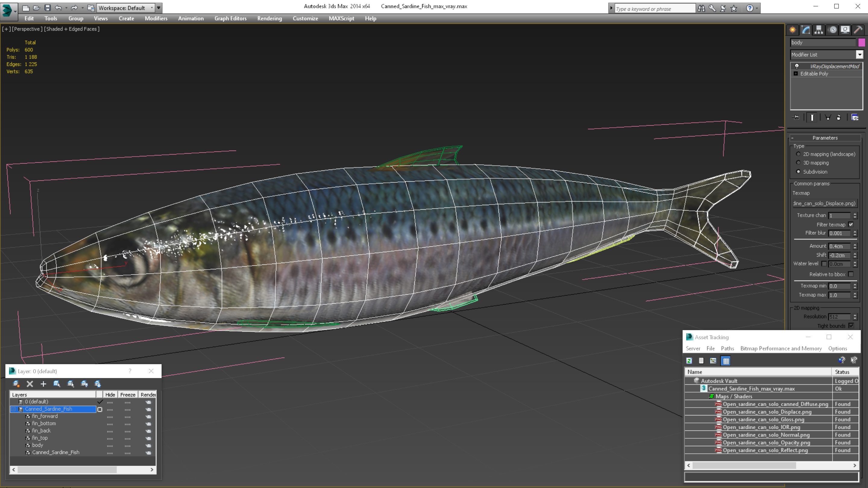Click Create New Layer icon
This screenshot has height=488, width=868.
pyautogui.click(x=16, y=383)
